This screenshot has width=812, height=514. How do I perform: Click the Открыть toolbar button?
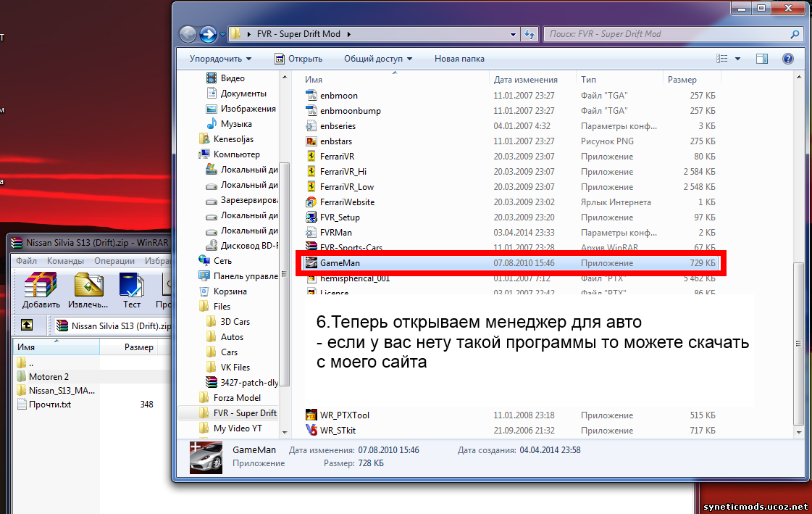(x=298, y=59)
